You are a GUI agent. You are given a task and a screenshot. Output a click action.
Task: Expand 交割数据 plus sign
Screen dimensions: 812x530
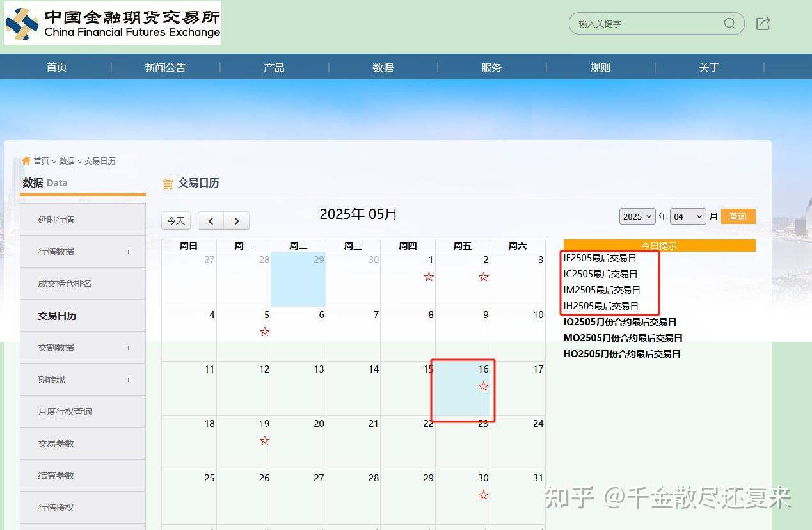[x=129, y=348]
